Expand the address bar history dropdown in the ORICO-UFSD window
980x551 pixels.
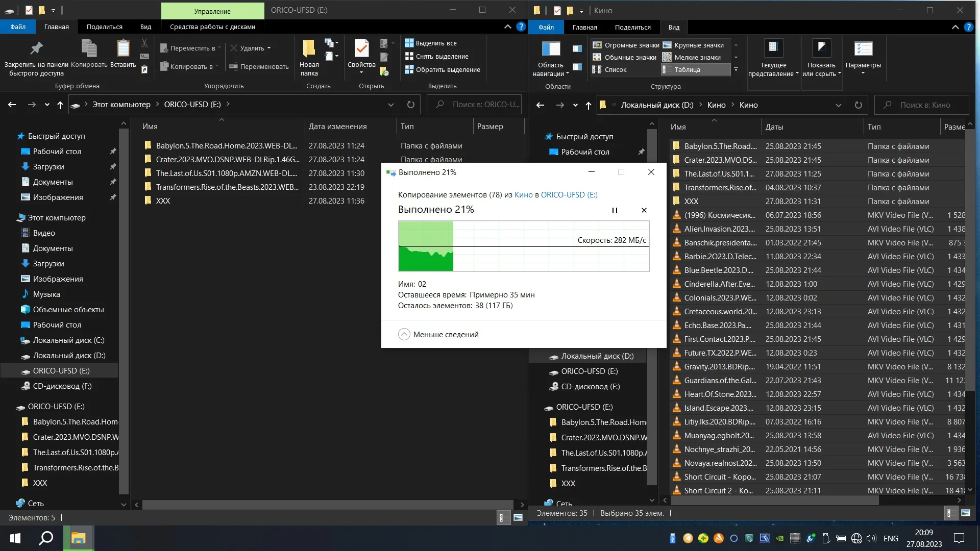390,105
